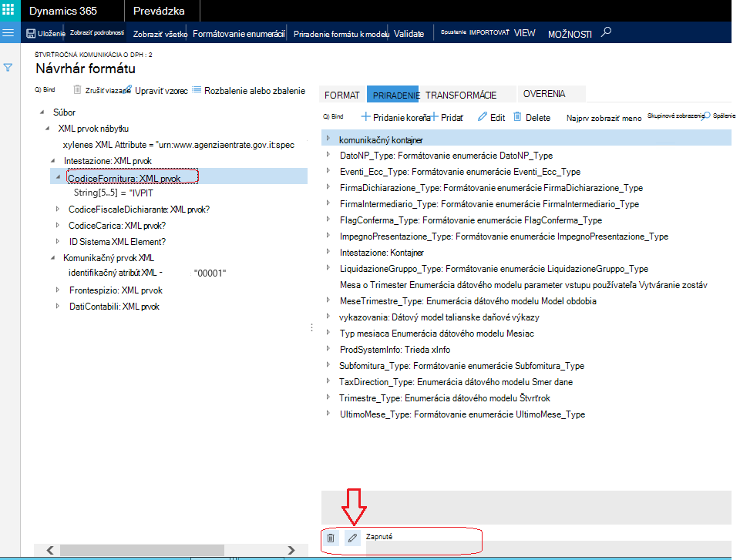740x560 pixels.
Task: Open the filter pane funnel icon
Action: click(x=8, y=68)
